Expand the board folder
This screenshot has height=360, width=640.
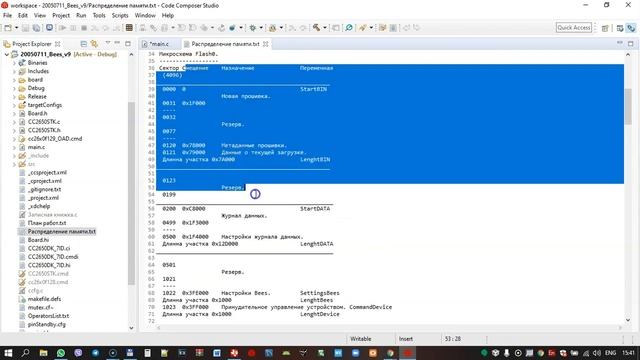pyautogui.click(x=14, y=80)
